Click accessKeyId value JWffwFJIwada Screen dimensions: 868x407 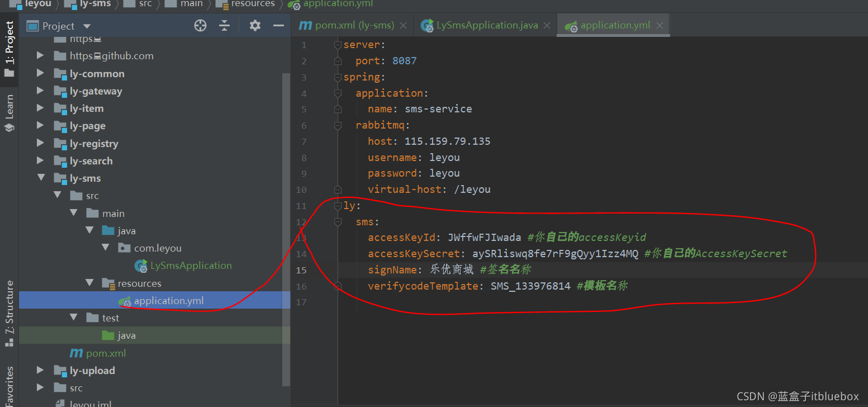[485, 238]
